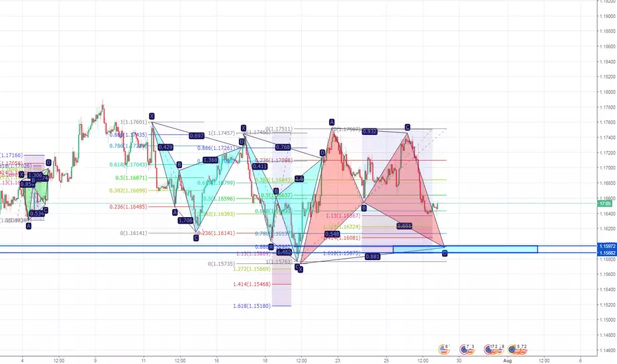Click the A point label atop the red pattern
Screen dimensions: 617x364
332,122
